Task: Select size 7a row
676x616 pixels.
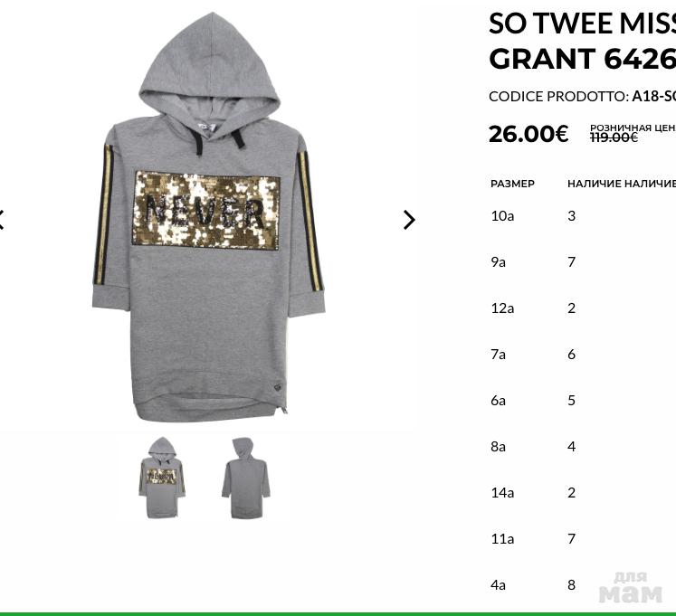Action: [x=583, y=354]
